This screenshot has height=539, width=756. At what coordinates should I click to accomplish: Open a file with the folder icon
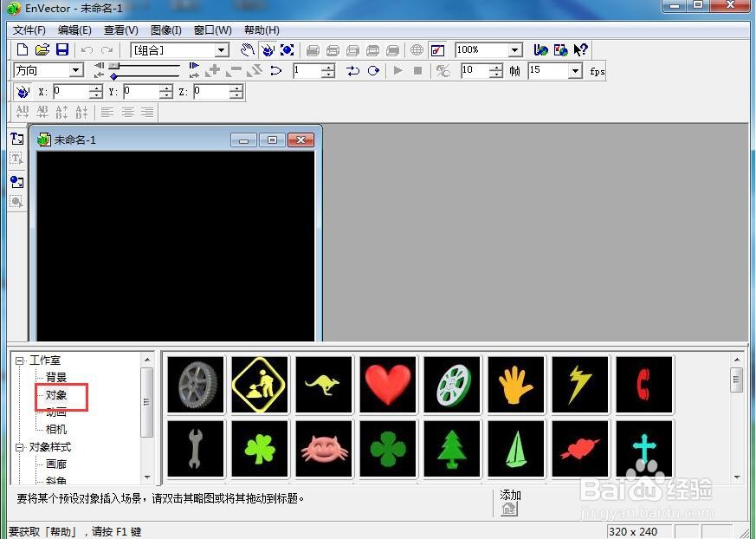tap(42, 49)
